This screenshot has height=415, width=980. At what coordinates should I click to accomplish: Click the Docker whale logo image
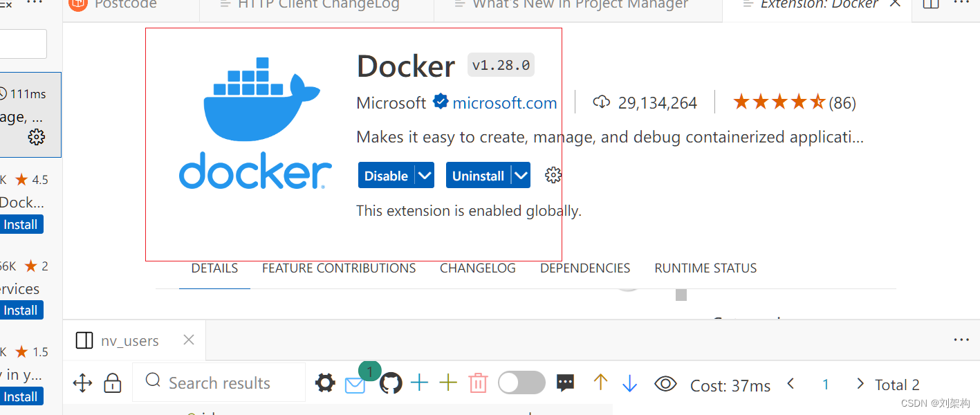[255, 123]
